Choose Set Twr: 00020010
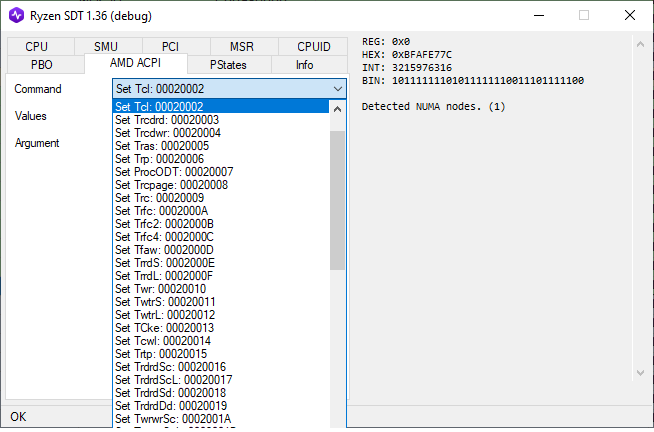The height and width of the screenshot is (432, 654). 221,289
